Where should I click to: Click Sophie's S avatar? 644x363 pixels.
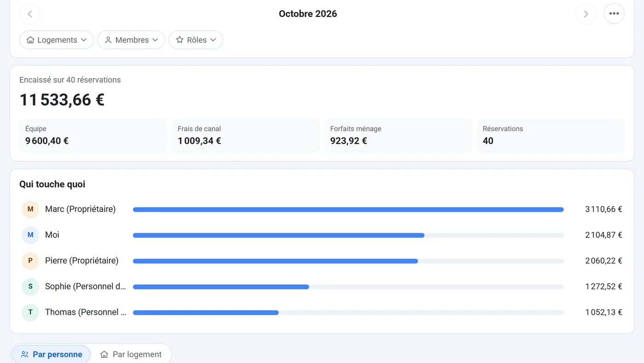coord(30,287)
